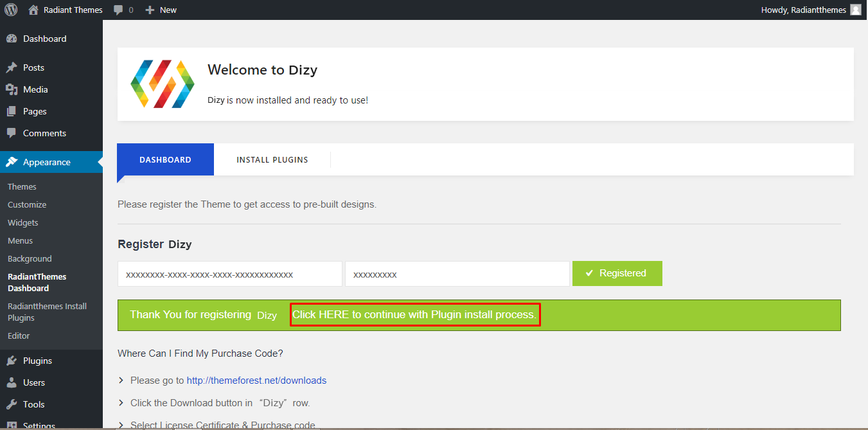Open the Plugins sidebar menu
The width and height of the screenshot is (868, 430).
37,361
